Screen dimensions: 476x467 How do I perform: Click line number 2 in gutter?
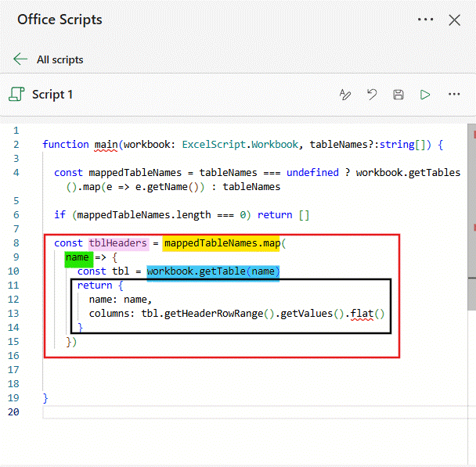pos(16,145)
